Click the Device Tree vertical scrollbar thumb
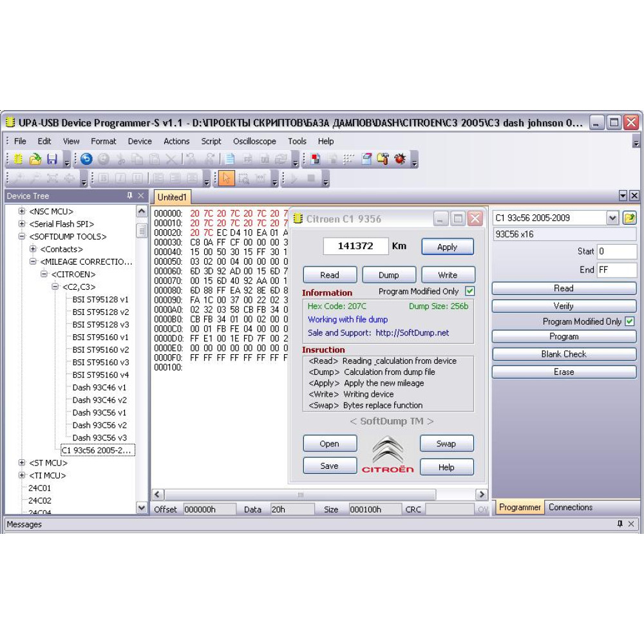The width and height of the screenshot is (644, 644). pos(141,231)
